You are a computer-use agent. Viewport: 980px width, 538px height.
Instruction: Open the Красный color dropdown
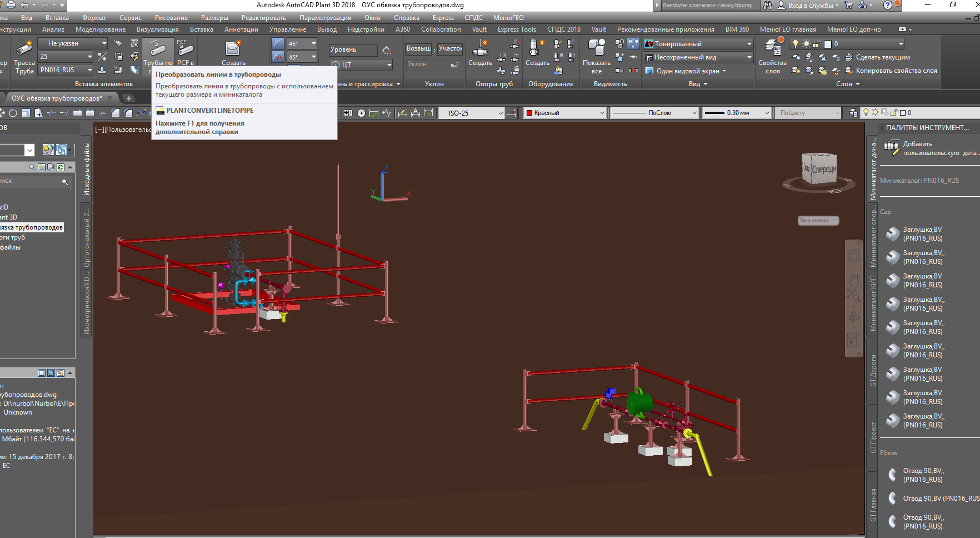pos(565,113)
